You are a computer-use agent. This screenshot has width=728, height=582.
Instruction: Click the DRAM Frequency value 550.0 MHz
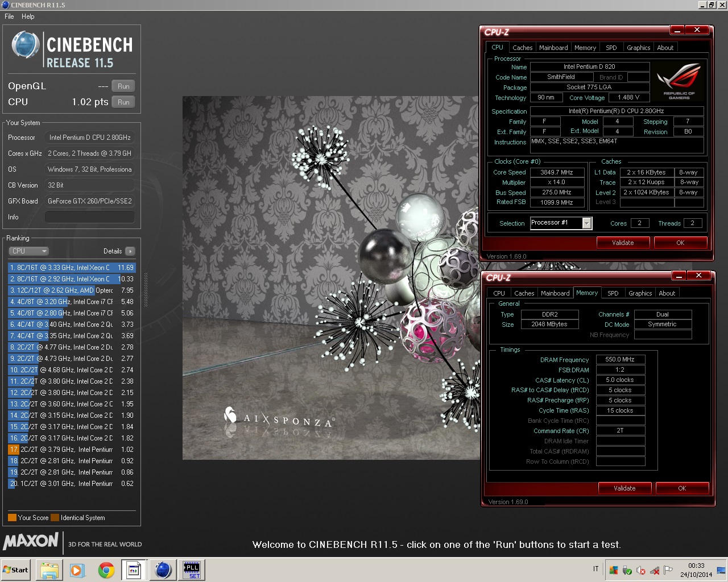tap(620, 359)
